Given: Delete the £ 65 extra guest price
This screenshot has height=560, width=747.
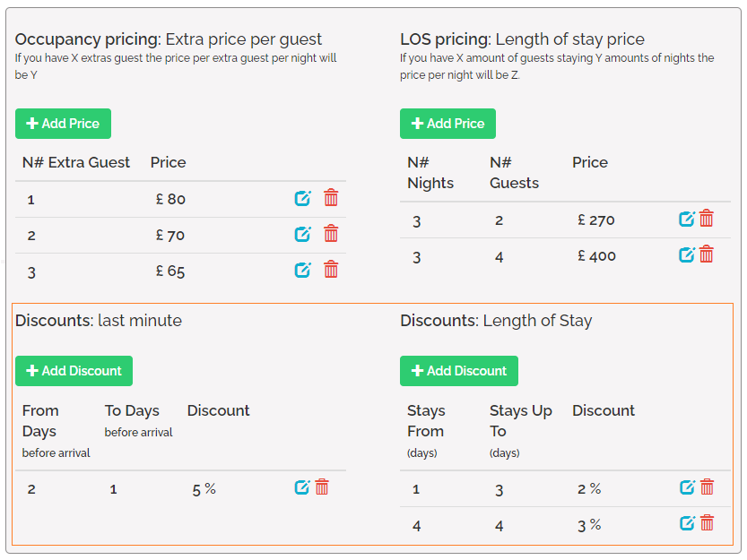Looking at the screenshot, I should point(331,269).
